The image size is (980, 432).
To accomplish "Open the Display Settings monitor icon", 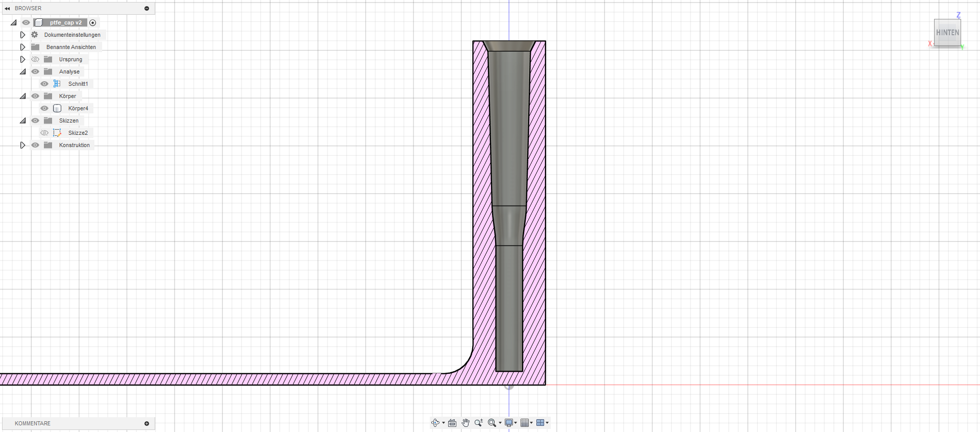I will 509,423.
